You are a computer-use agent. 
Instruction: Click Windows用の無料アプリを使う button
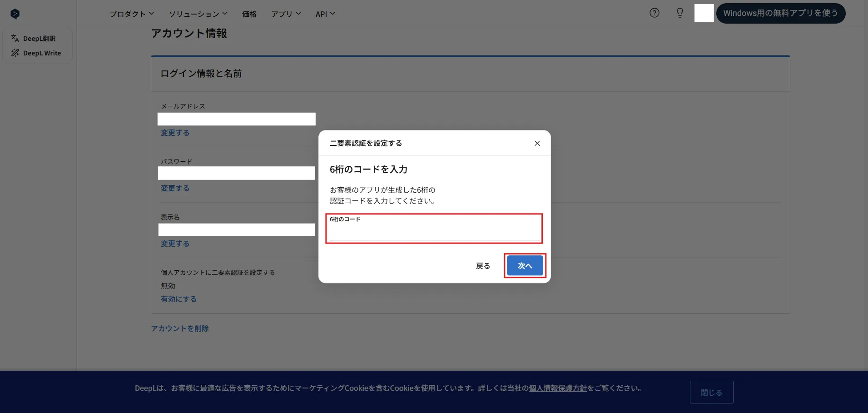(x=781, y=13)
